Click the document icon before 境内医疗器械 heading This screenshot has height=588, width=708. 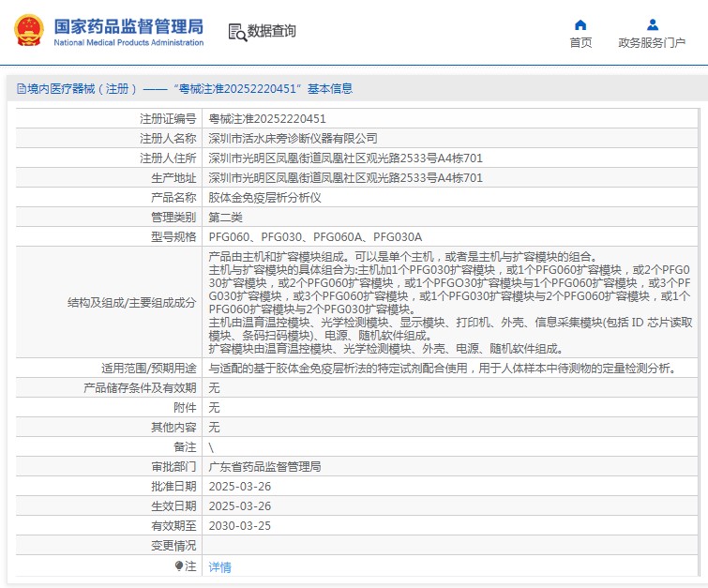20,89
